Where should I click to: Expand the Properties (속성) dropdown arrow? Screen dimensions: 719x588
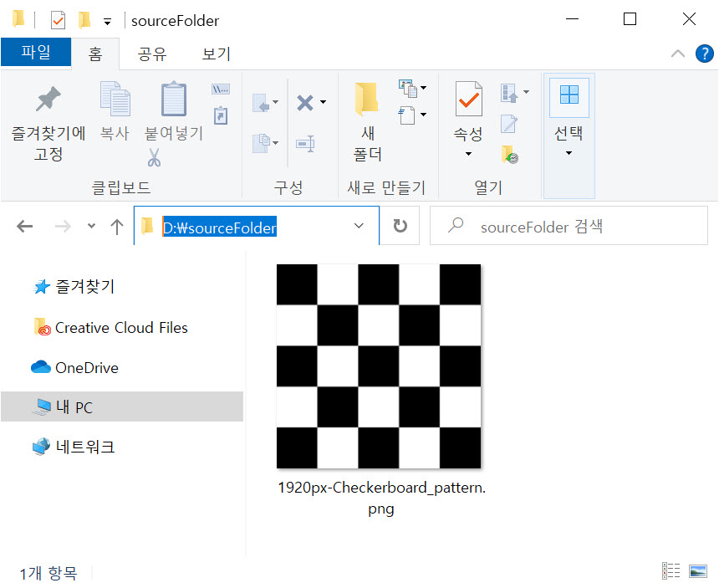pos(468,154)
